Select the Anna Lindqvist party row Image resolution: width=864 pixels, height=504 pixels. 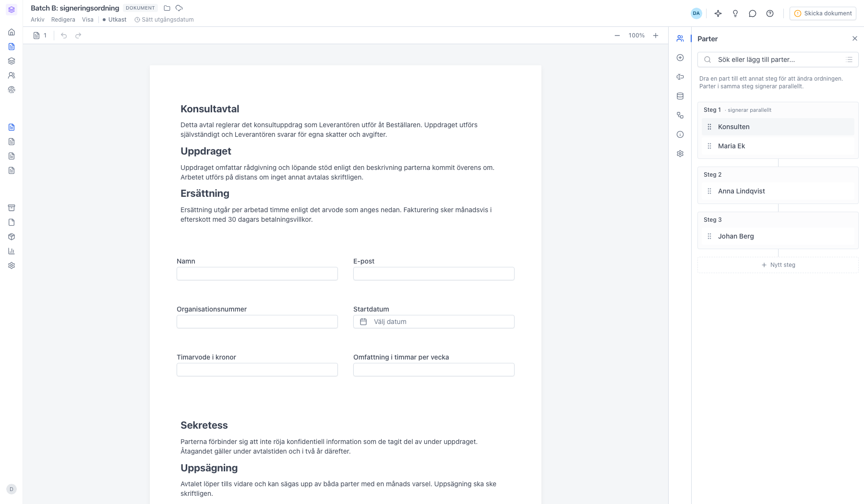tap(778, 191)
